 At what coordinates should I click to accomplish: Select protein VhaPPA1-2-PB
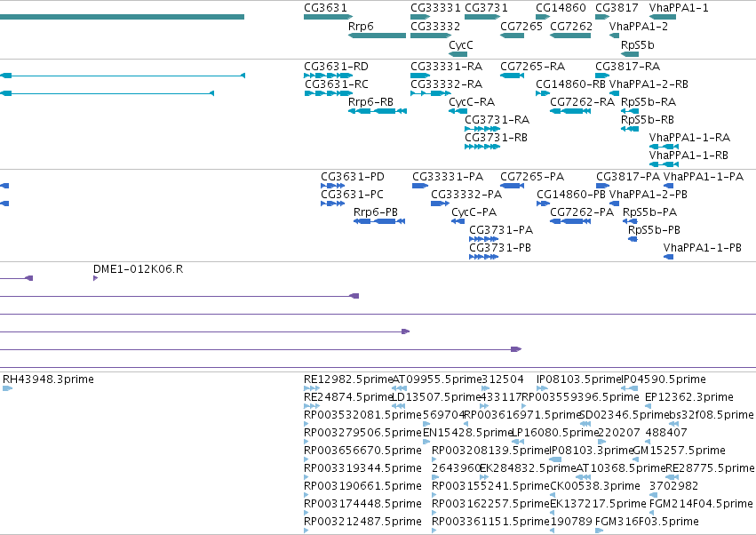click(649, 195)
